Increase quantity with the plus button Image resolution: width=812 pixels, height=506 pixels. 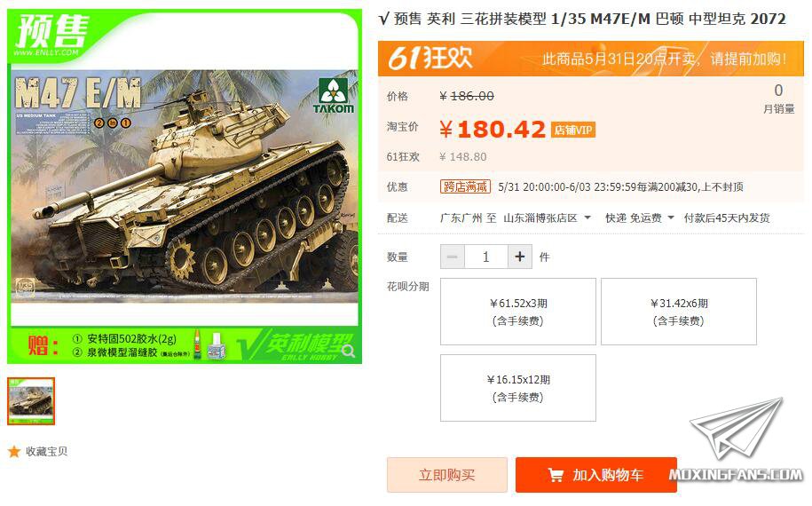click(x=520, y=257)
